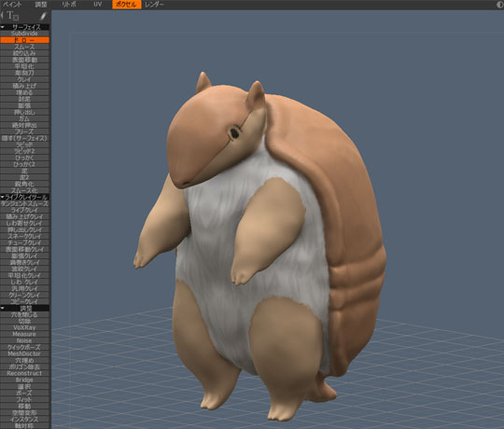Select the ひっかく tool
This screenshot has height=429, width=504.
click(25, 158)
